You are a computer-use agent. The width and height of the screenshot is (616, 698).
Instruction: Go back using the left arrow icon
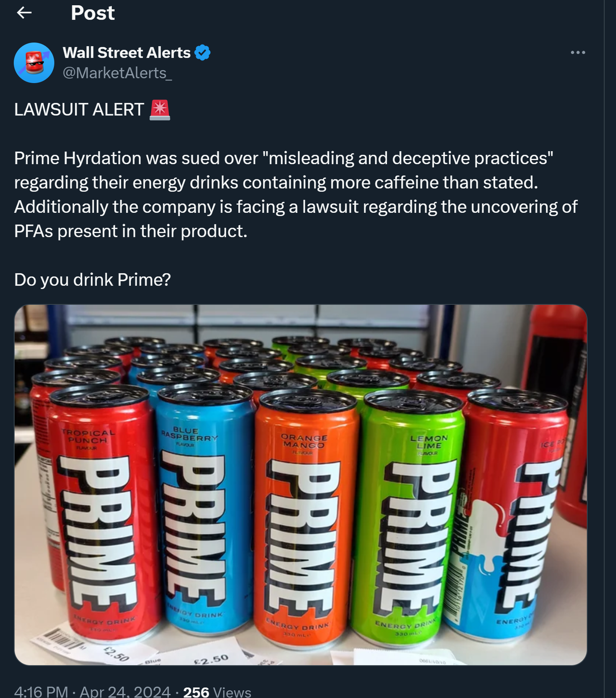[x=24, y=13]
